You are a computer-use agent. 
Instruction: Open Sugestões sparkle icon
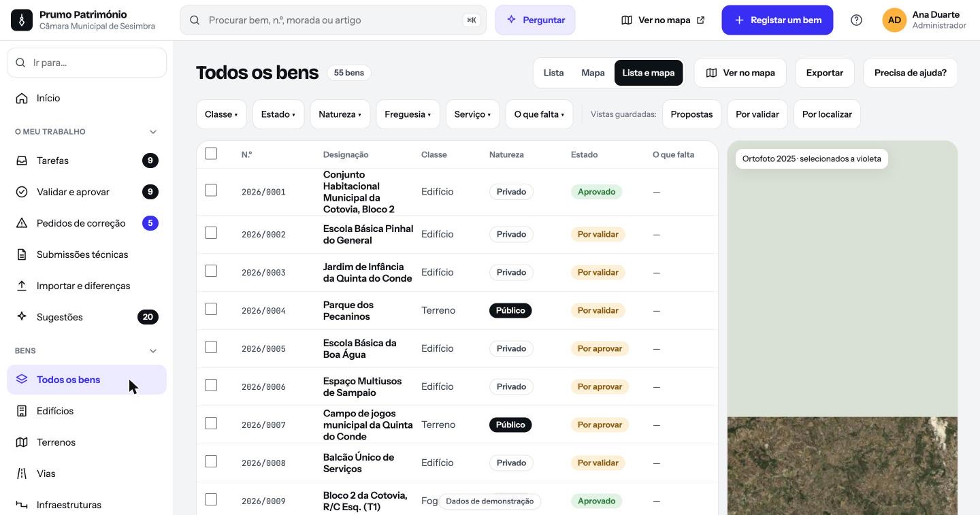point(22,317)
